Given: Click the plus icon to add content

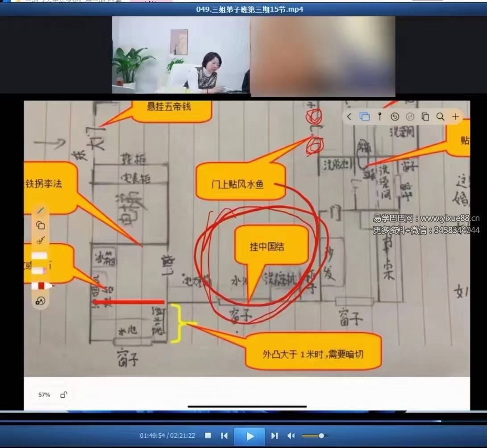Looking at the screenshot, I should coord(455,117).
